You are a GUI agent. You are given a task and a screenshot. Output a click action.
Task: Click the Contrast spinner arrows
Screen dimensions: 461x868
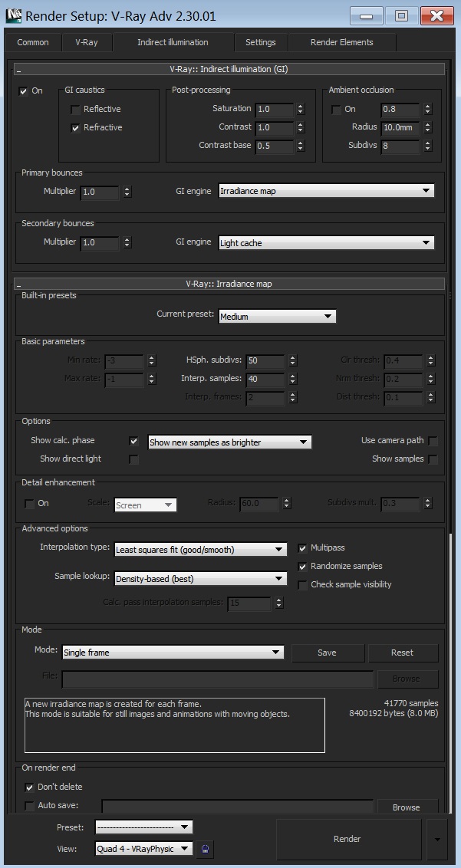(x=301, y=128)
